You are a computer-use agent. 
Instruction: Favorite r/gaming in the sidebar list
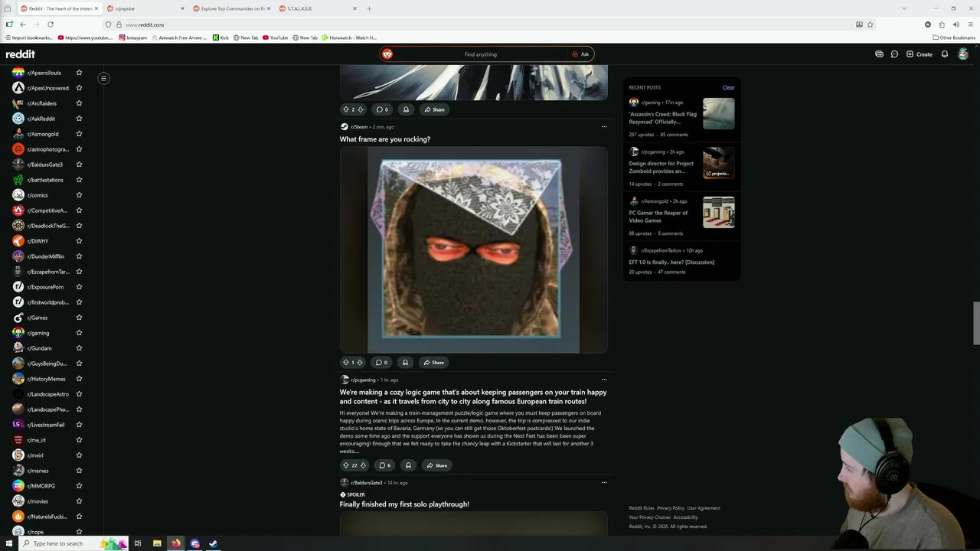click(79, 333)
